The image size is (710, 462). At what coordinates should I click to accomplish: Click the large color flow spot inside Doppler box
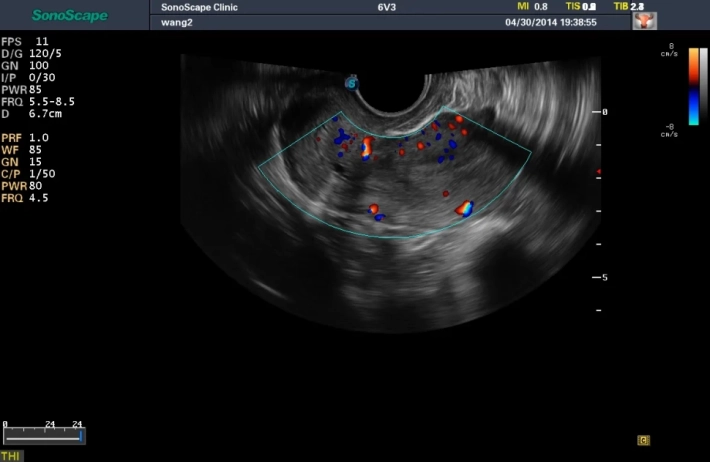coord(464,208)
